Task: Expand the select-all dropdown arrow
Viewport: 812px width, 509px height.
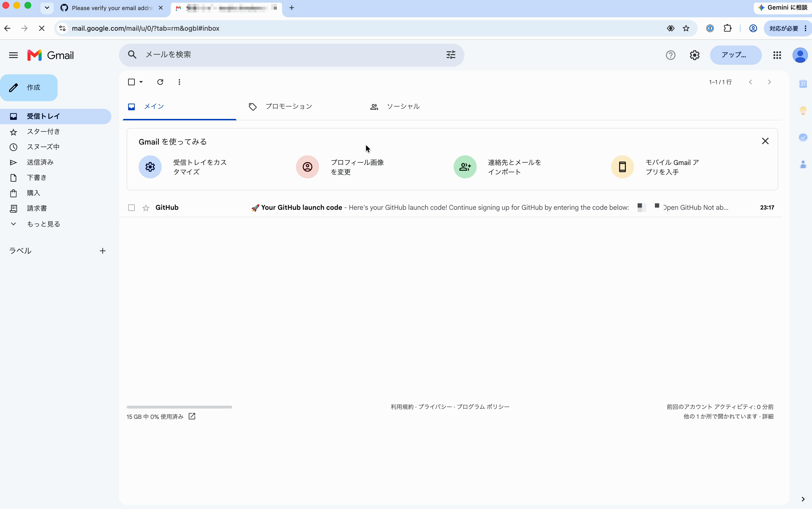Action: [141, 82]
